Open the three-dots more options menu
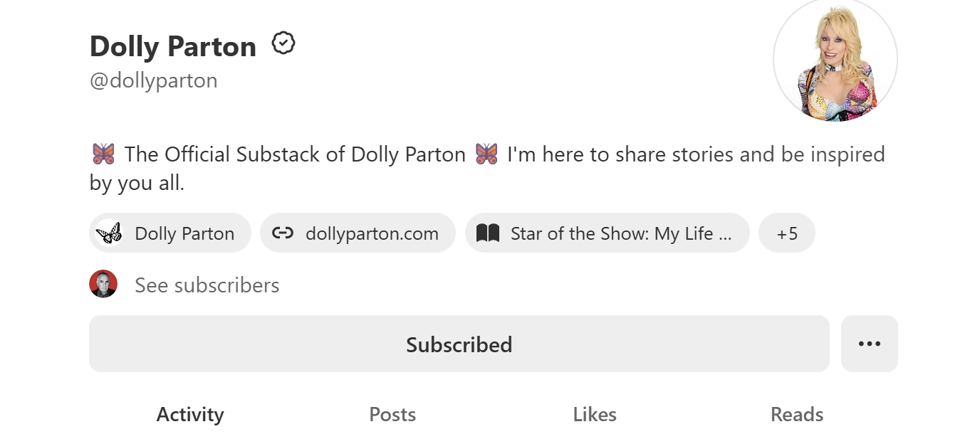This screenshot has height=434, width=980. (x=869, y=344)
